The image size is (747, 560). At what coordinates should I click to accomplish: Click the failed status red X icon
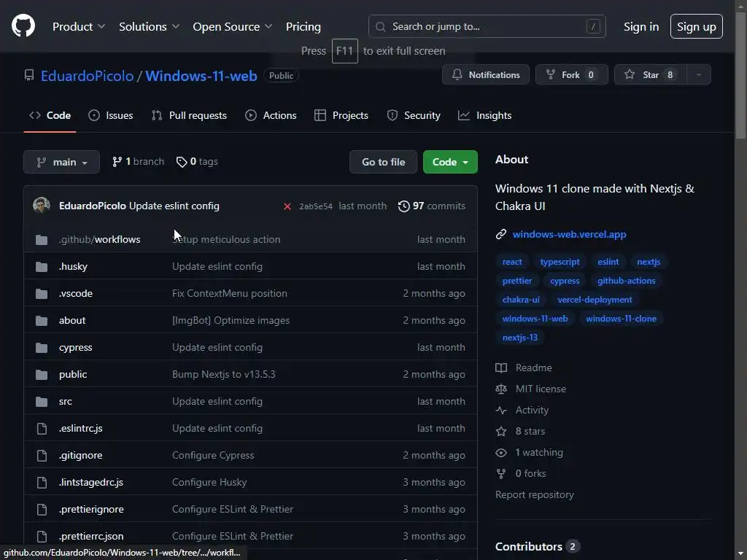click(x=287, y=206)
